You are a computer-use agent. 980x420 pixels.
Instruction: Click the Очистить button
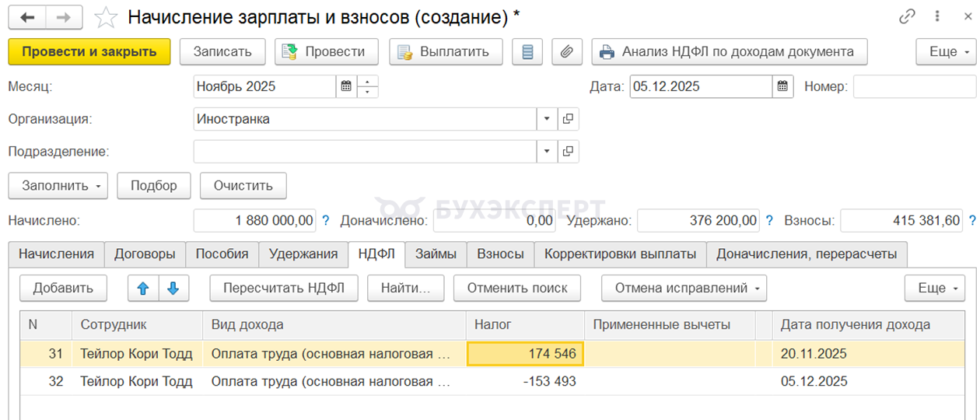click(x=243, y=186)
